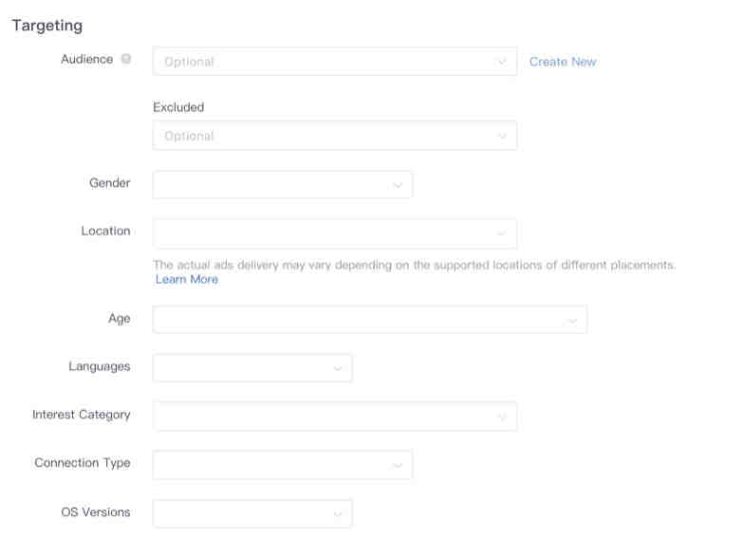Open the Location targeting dropdown
Screen dimensions: 744x560
click(334, 233)
